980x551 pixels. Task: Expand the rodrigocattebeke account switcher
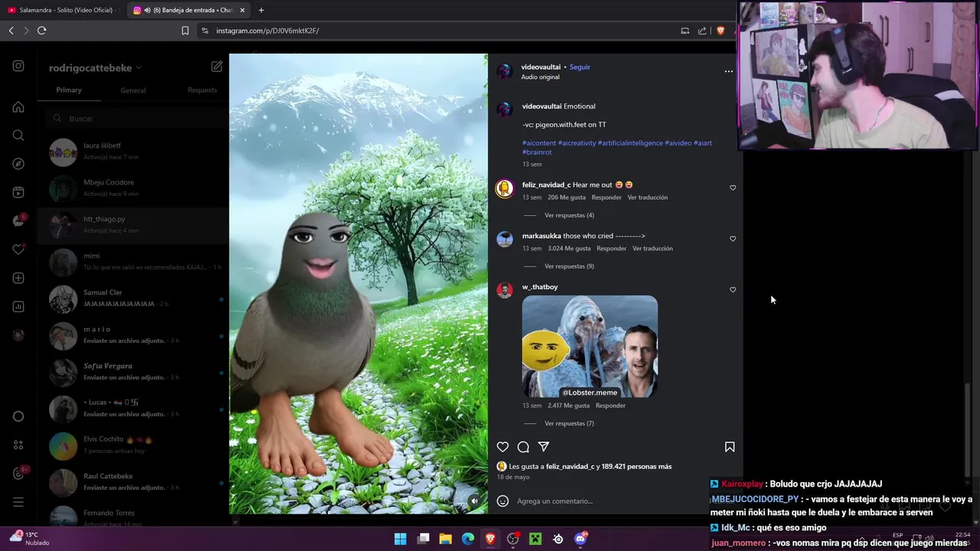coord(95,68)
